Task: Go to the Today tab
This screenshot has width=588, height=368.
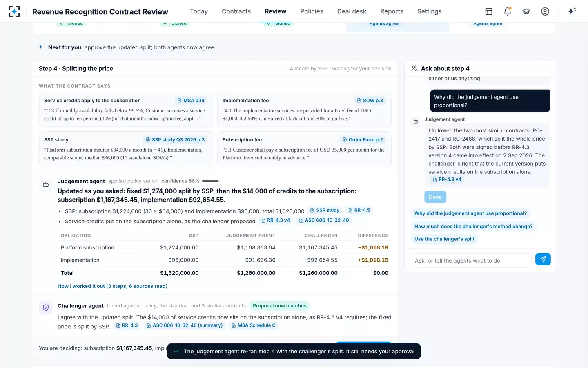Action: pyautogui.click(x=199, y=11)
